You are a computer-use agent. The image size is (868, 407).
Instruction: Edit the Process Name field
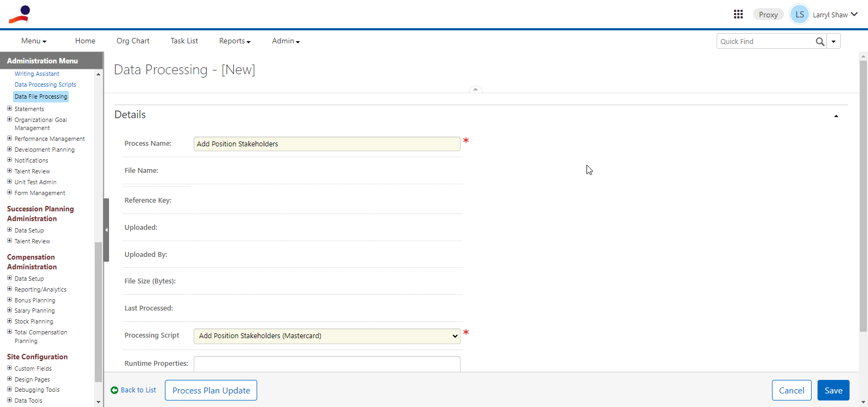pos(327,144)
